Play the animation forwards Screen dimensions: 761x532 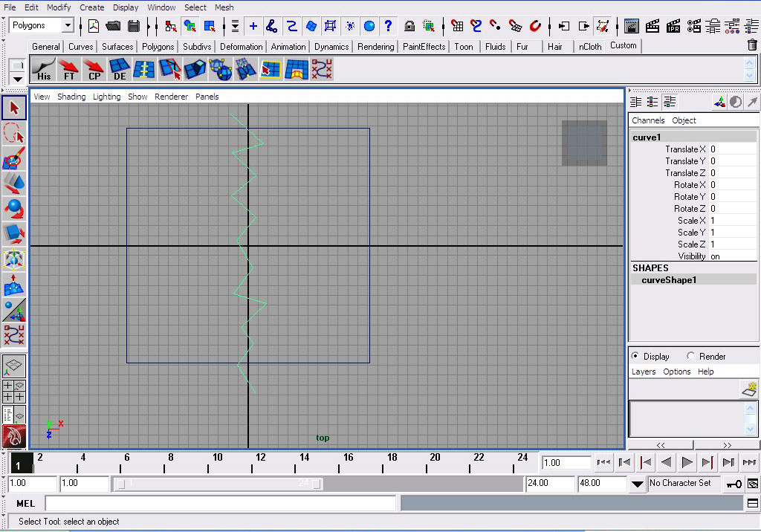click(687, 463)
